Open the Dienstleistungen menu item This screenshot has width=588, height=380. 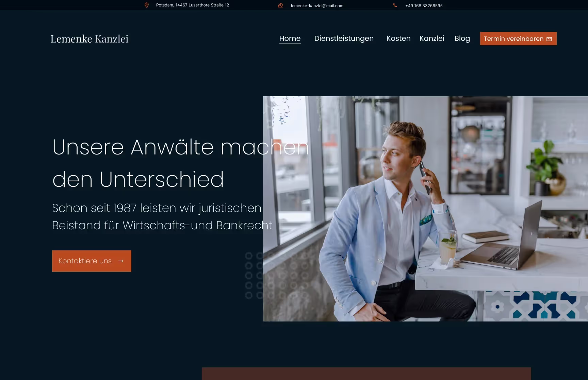coord(344,38)
